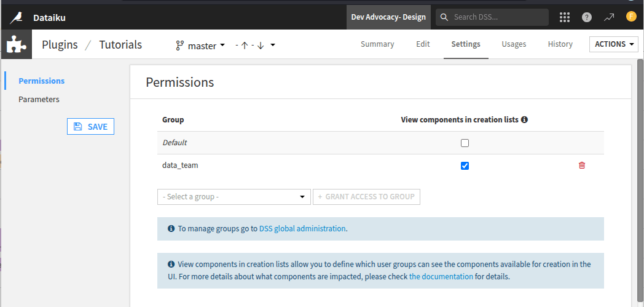Click the git branch icon
This screenshot has height=307, width=644.
tap(179, 45)
